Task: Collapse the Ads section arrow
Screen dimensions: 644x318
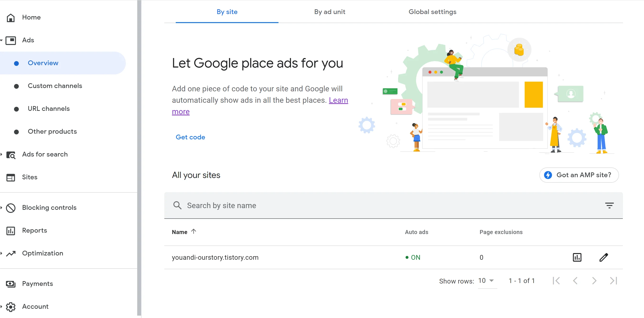Action: coord(1,40)
